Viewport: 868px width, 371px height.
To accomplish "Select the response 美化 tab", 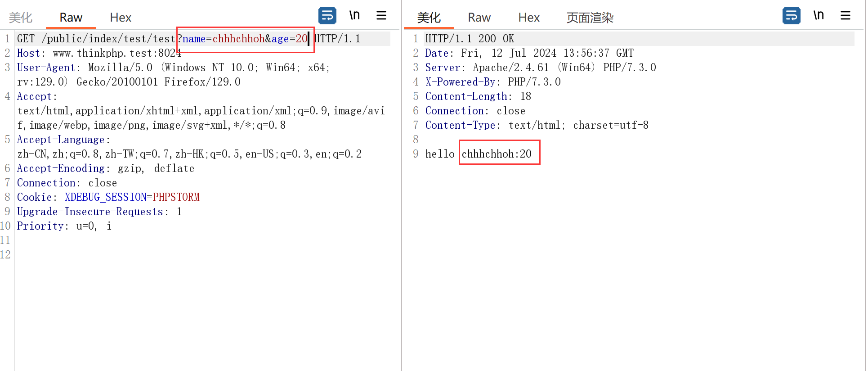I will point(429,18).
